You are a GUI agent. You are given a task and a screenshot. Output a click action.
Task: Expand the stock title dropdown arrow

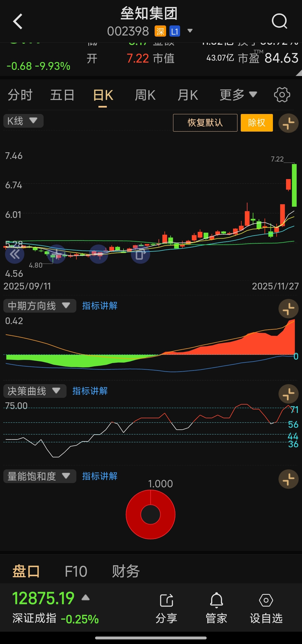click(x=190, y=31)
